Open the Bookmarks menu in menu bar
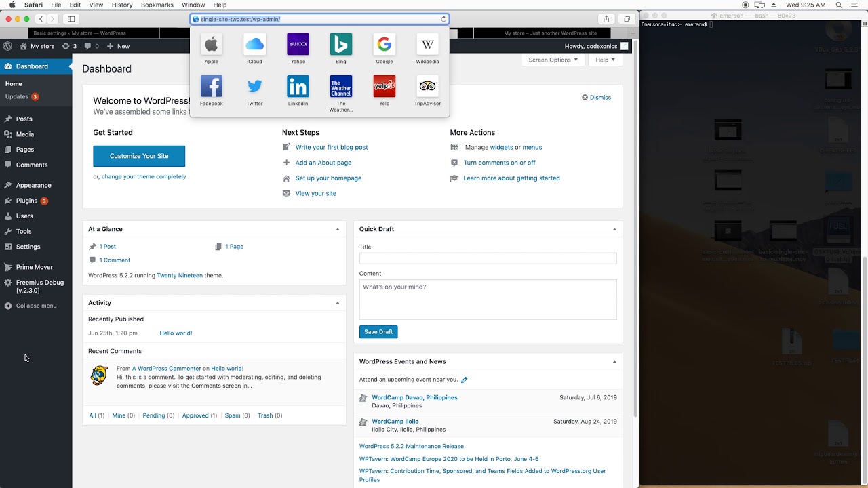868x488 pixels. tap(157, 5)
